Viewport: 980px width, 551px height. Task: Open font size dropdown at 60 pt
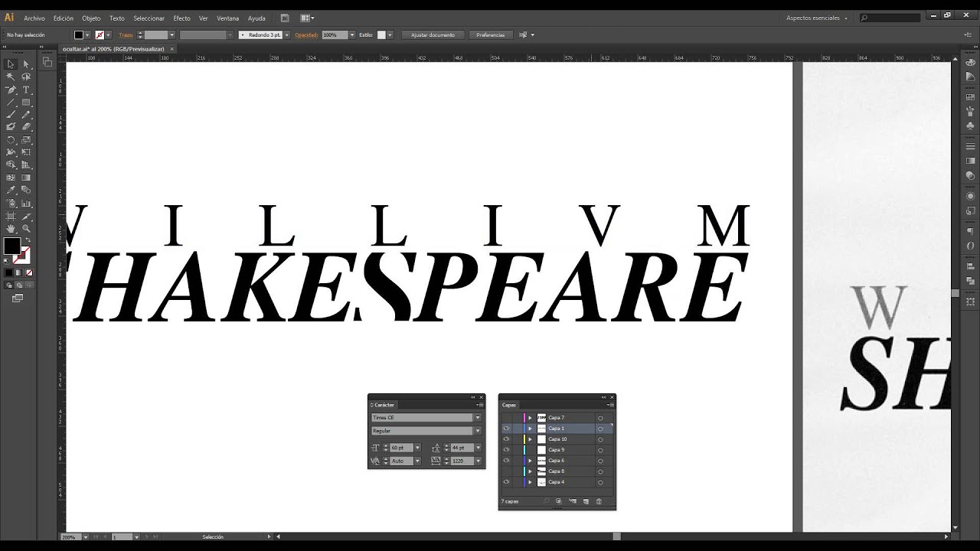pyautogui.click(x=417, y=448)
